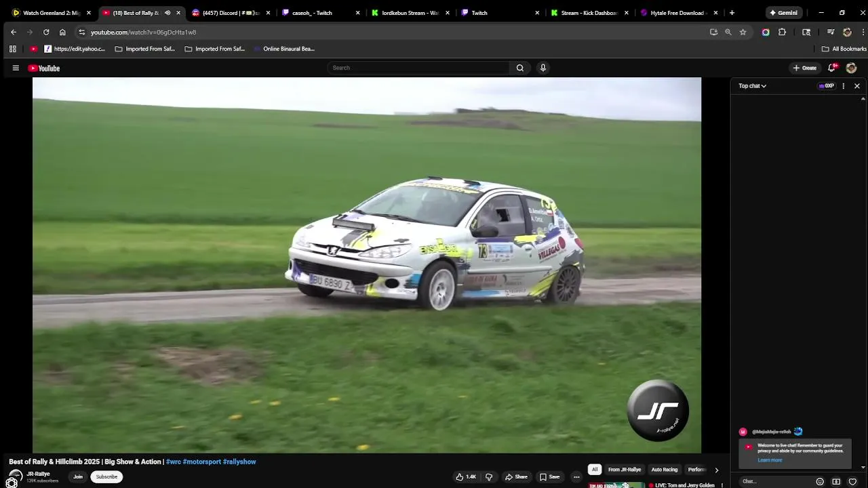Open the JR-Rallye channel name link
Image resolution: width=868 pixels, height=488 pixels.
pyautogui.click(x=39, y=474)
